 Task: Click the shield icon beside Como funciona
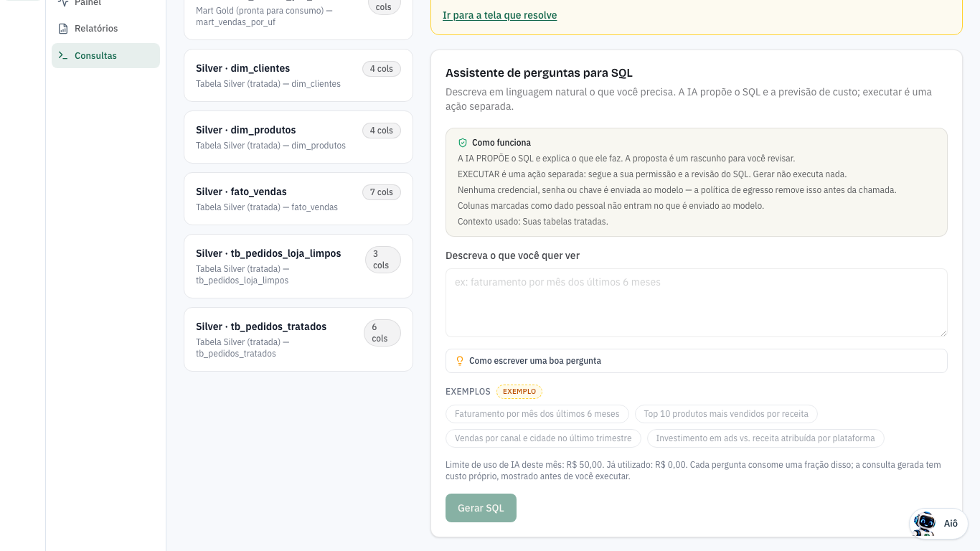463,143
